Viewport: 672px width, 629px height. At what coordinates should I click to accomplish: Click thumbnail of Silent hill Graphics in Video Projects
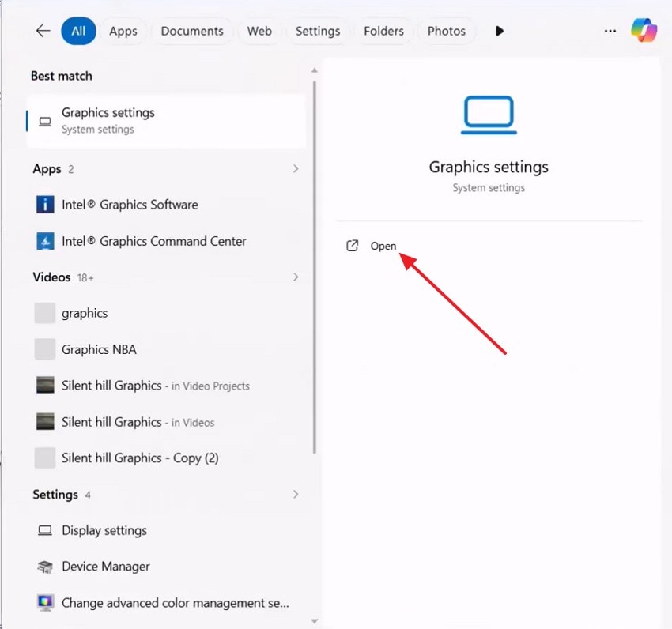tap(45, 385)
